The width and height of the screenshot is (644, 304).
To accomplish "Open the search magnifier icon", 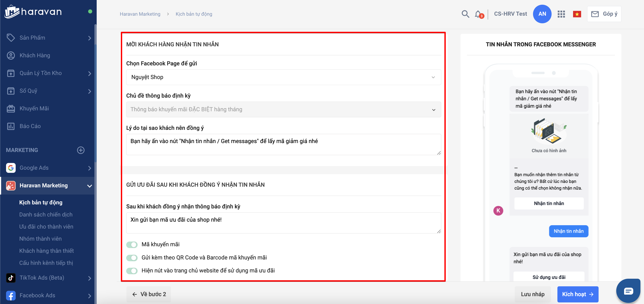I will (465, 14).
